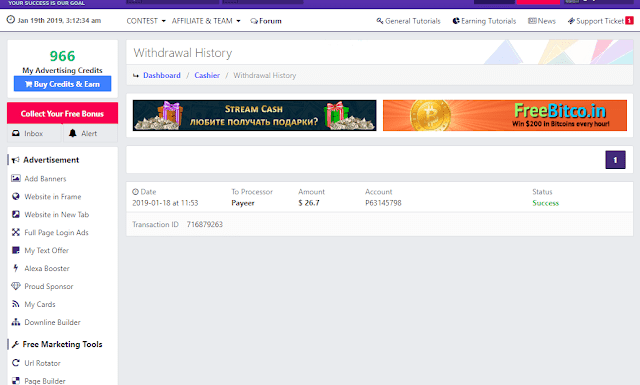
Task: Open My Text Offer
Action: [x=47, y=250]
